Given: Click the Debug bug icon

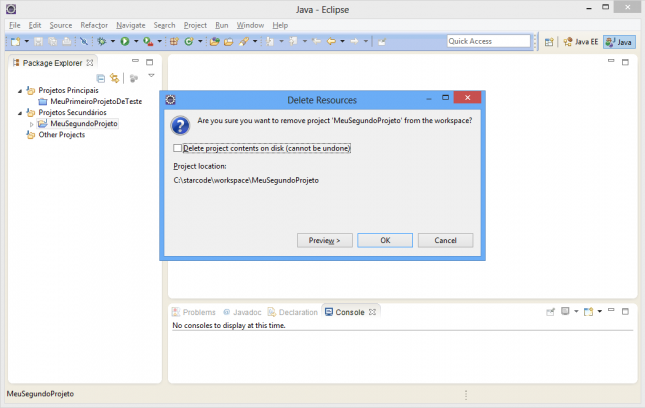Looking at the screenshot, I should tap(102, 42).
